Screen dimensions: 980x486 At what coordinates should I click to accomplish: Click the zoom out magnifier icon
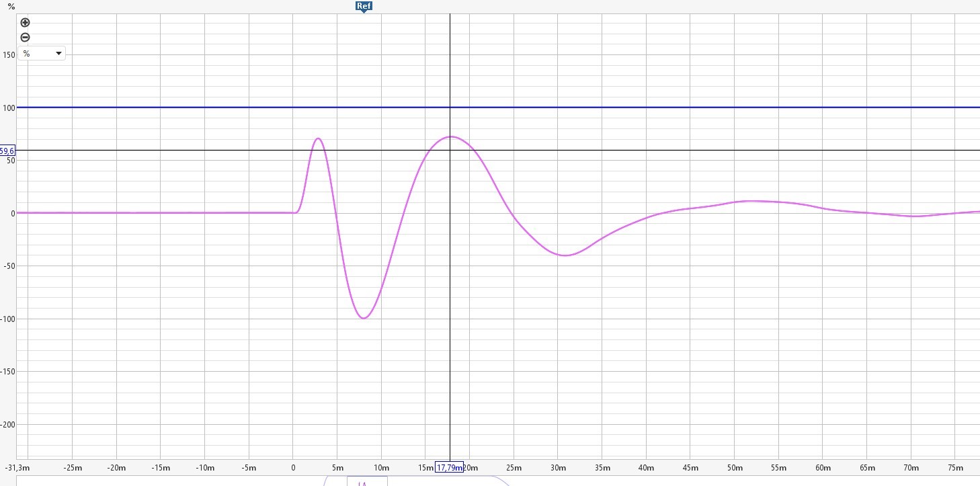(x=26, y=38)
